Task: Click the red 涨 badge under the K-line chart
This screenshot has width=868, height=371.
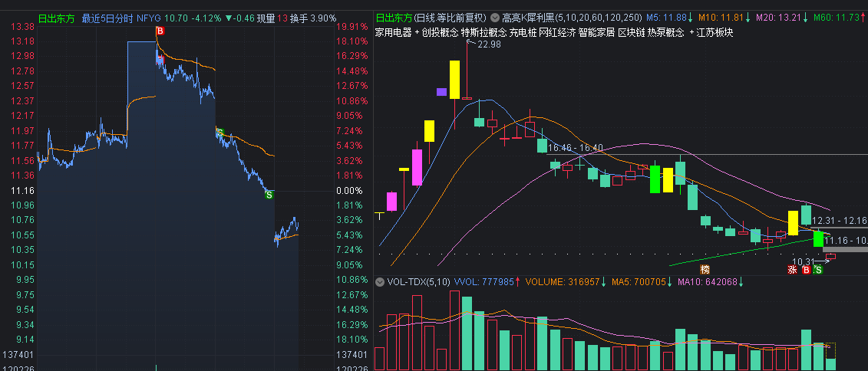Action: 792,269
